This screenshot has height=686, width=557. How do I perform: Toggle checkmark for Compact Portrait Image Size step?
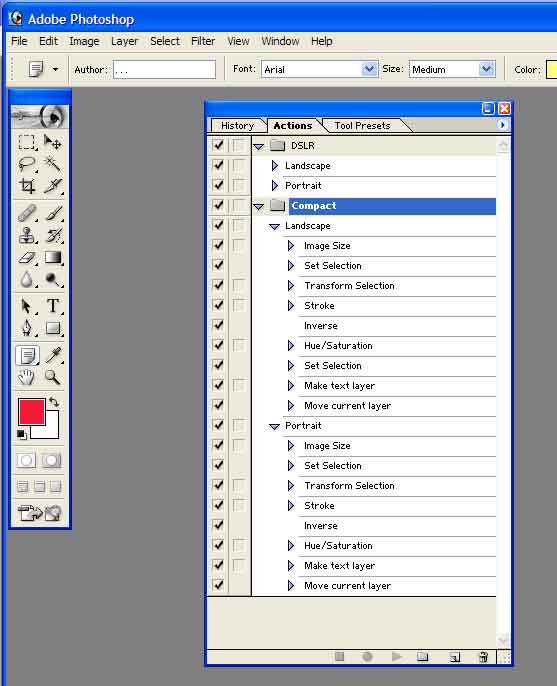(x=218, y=444)
